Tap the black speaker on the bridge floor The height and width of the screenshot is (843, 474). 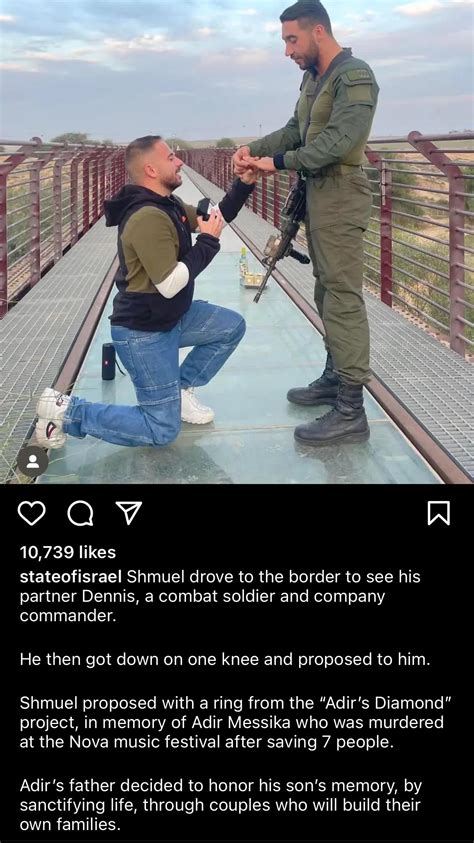coord(109,361)
